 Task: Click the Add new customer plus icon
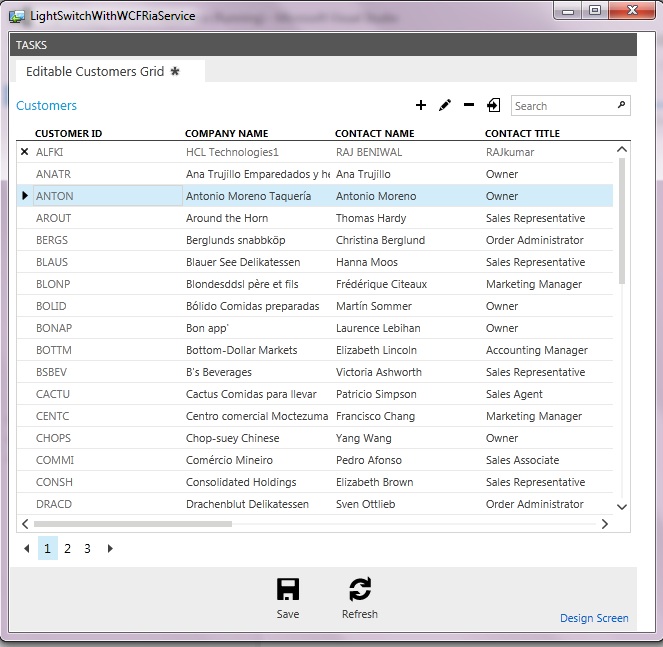421,105
